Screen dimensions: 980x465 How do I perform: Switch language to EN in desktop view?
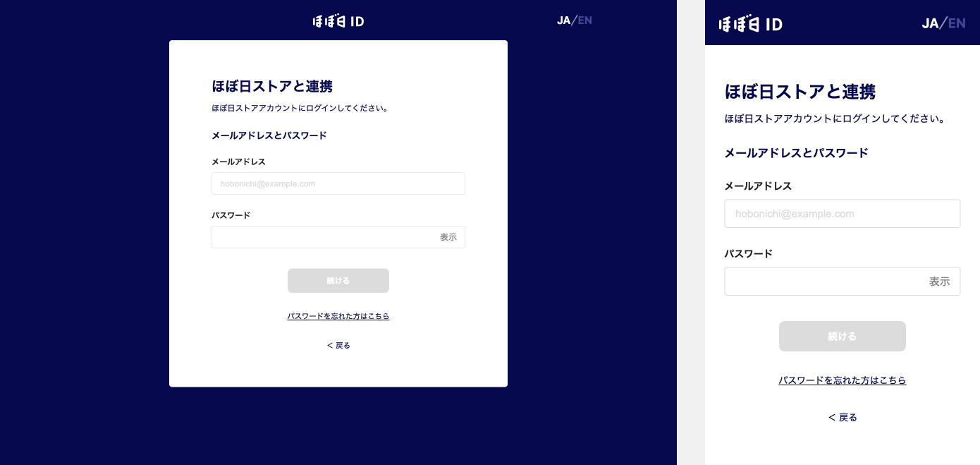[x=585, y=20]
